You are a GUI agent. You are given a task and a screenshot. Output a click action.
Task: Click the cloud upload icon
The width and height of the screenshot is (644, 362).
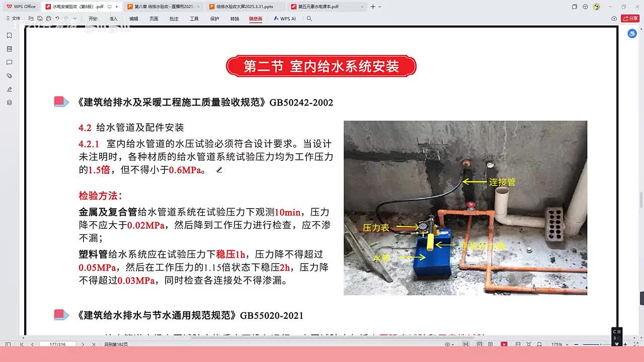(x=614, y=19)
